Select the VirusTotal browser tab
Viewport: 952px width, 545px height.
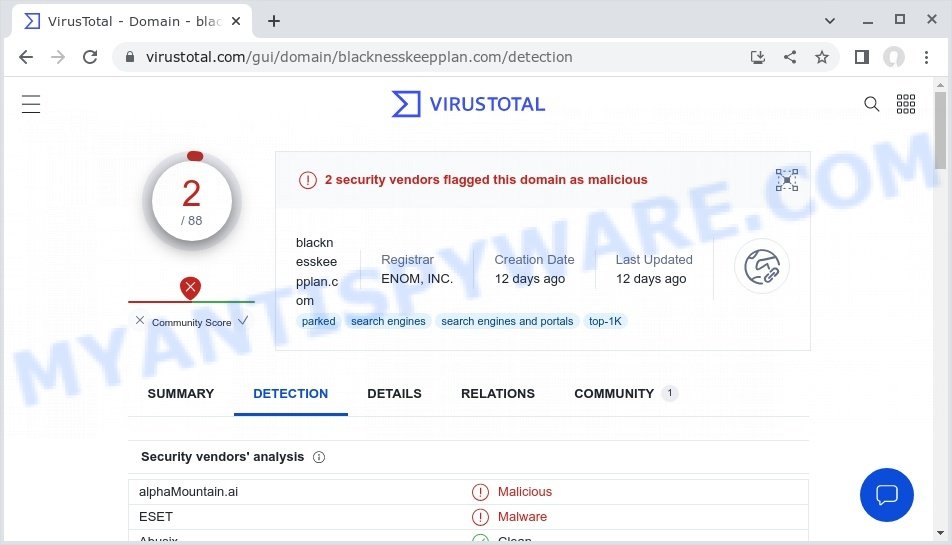coord(132,21)
